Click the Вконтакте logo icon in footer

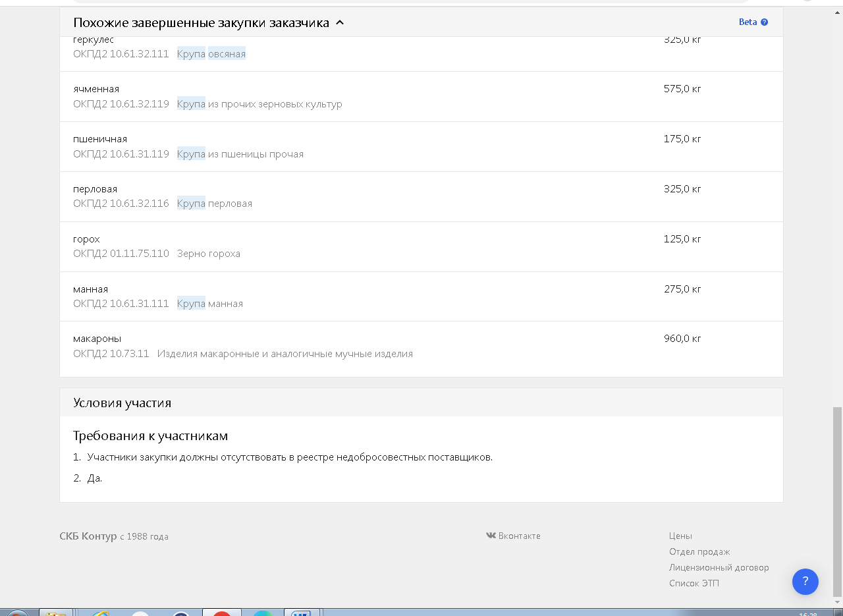491,536
